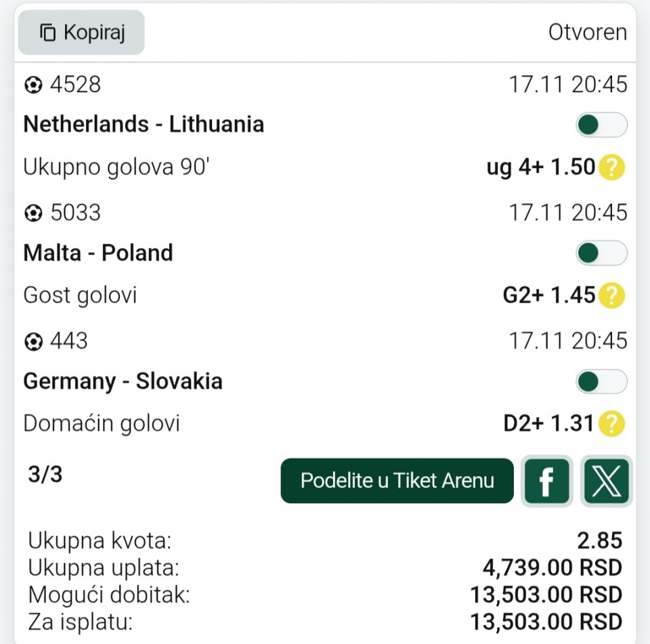Click the Kopiraj copy button
This screenshot has height=644, width=650.
click(x=81, y=33)
